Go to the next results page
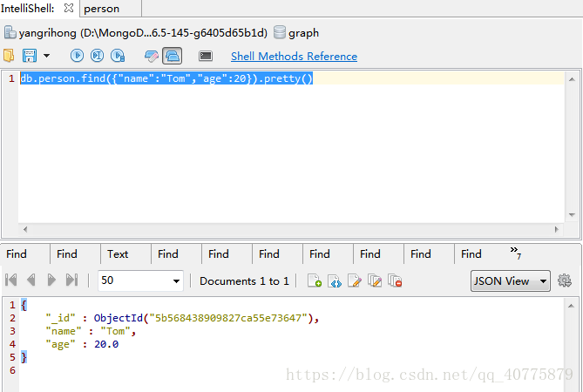The height and width of the screenshot is (392, 583). point(51,280)
